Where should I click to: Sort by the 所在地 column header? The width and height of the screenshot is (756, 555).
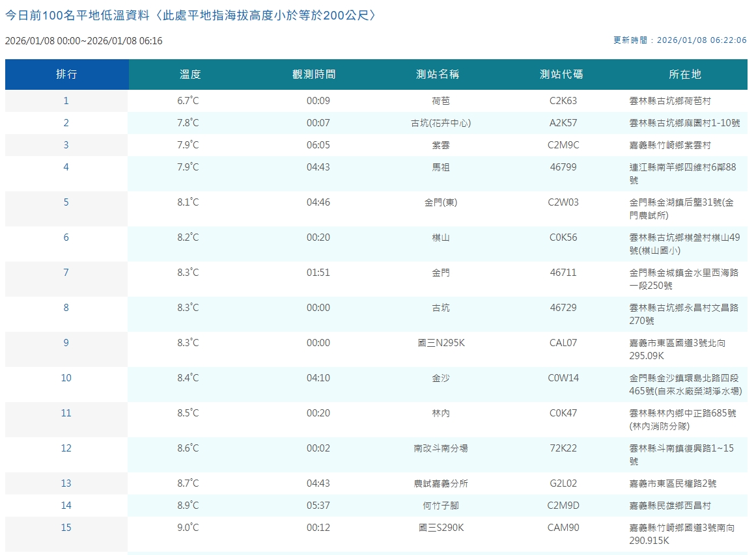(685, 74)
